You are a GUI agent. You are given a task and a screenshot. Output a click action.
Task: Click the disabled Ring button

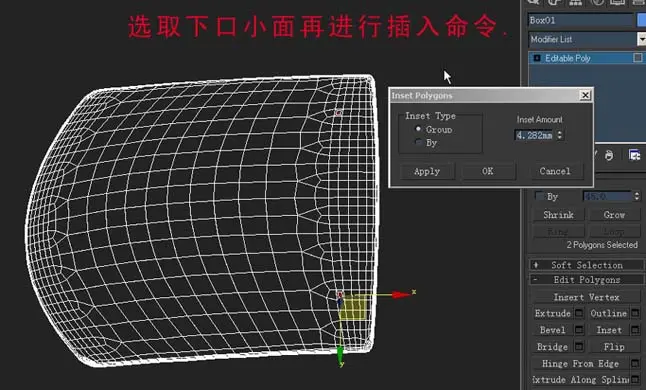[558, 231]
